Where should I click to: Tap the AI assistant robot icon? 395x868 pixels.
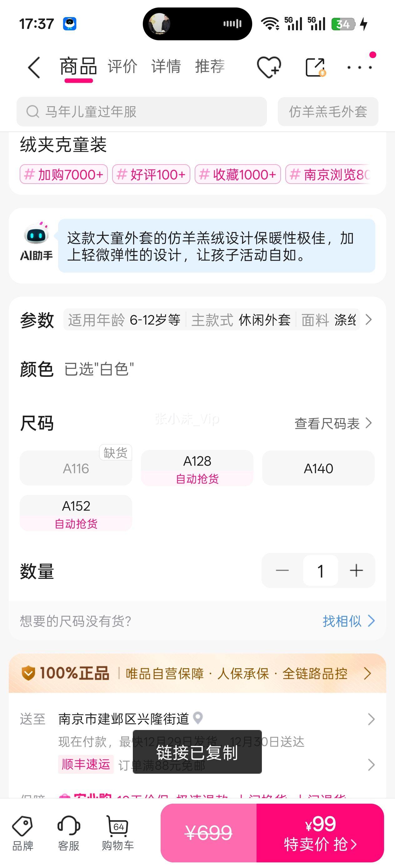[36, 241]
